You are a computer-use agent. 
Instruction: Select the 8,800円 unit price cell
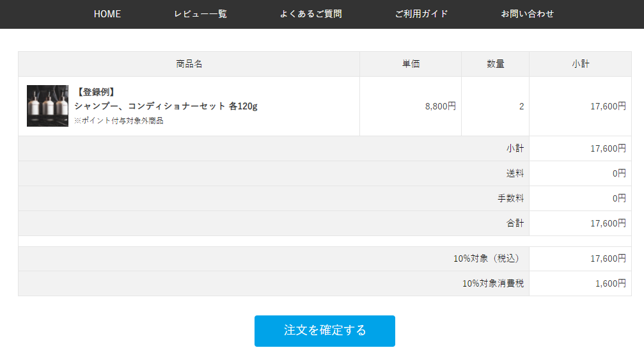point(440,106)
